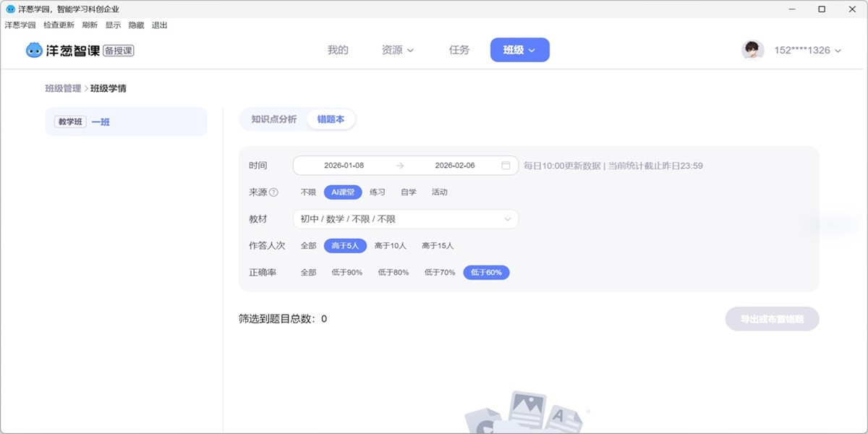Click the profile avatar in the top right

point(752,50)
